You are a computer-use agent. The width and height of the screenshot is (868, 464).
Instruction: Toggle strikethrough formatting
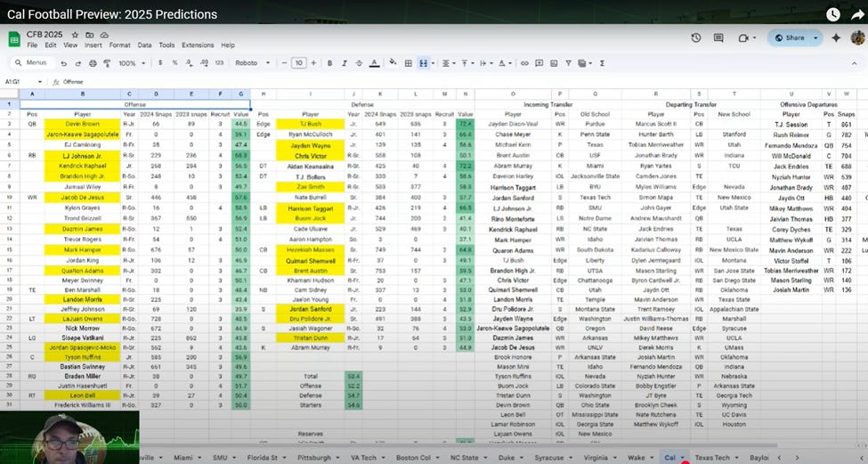coord(359,63)
